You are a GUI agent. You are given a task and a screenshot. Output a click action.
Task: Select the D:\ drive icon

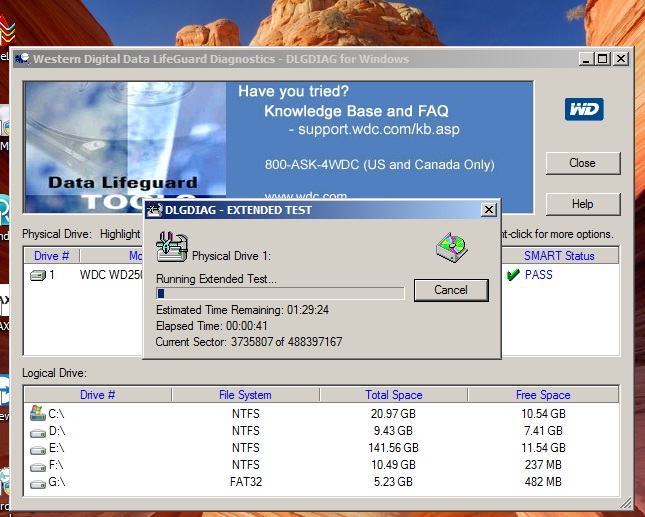[38, 433]
